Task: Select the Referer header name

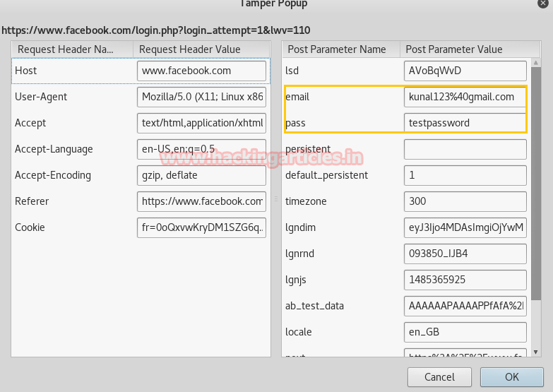Action: click(x=32, y=201)
